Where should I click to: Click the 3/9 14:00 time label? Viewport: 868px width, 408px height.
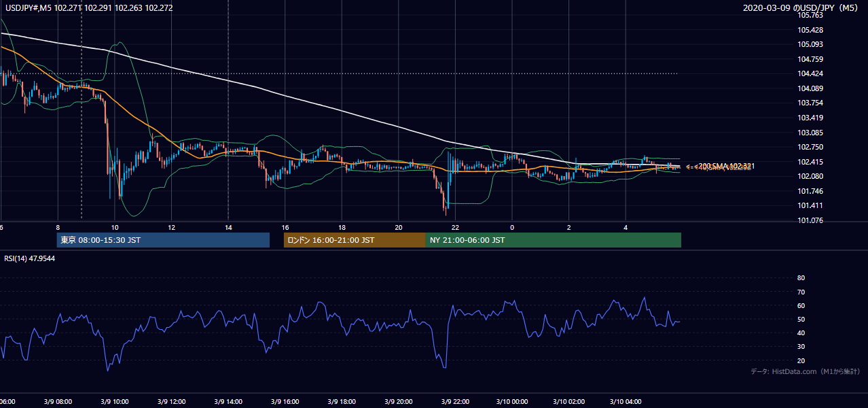coord(228,402)
